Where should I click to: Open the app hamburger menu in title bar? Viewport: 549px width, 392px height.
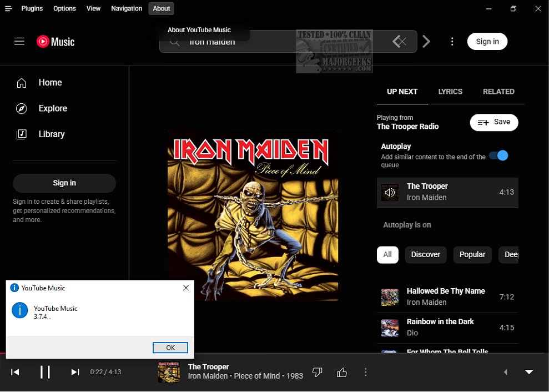pos(8,8)
